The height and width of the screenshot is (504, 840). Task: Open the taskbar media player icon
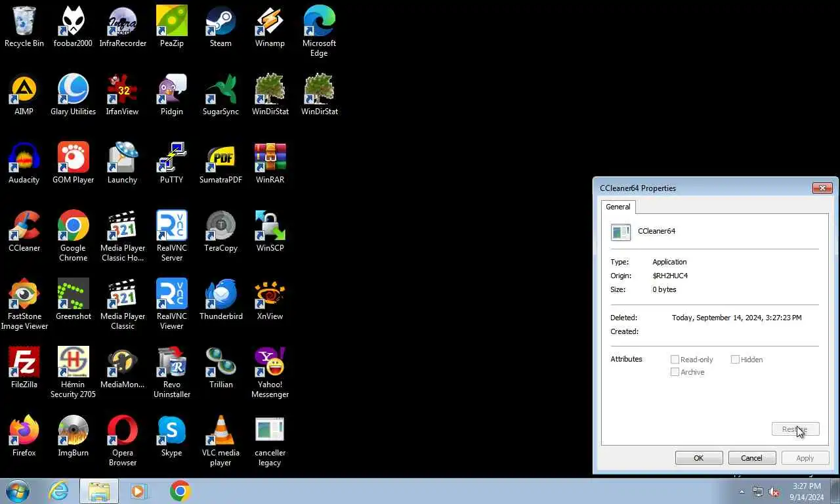139,491
